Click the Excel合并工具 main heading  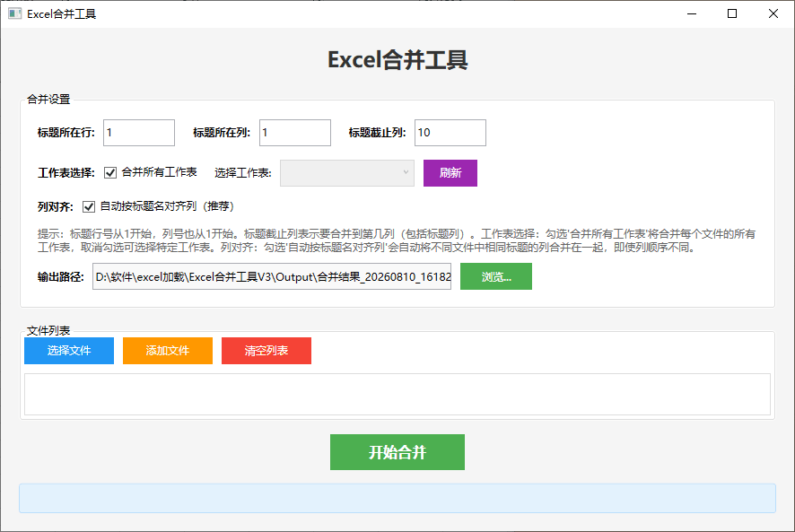pos(397,60)
